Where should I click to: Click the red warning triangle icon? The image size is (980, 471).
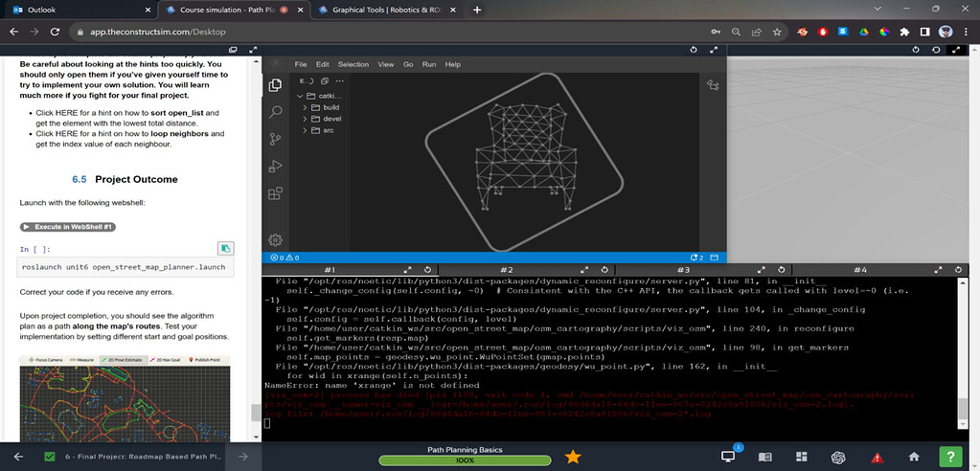point(876,457)
